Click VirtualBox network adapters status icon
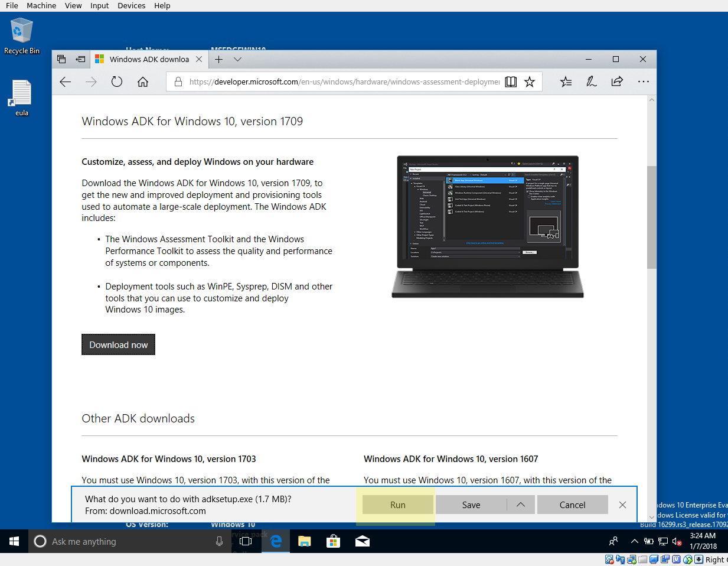 tap(632, 560)
